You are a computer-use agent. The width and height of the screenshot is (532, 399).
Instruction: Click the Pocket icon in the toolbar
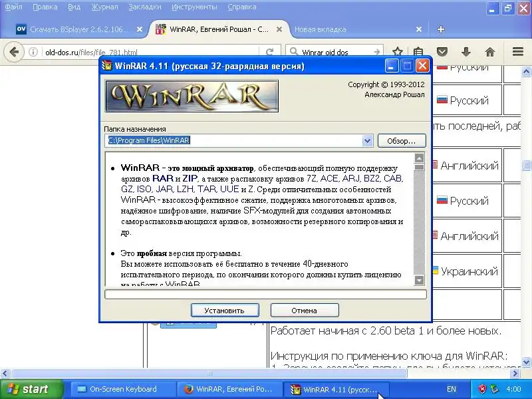pyautogui.click(x=442, y=52)
